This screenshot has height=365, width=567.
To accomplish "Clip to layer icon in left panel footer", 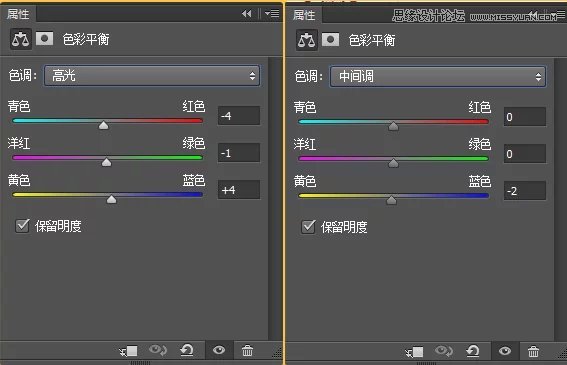I will pyautogui.click(x=128, y=351).
